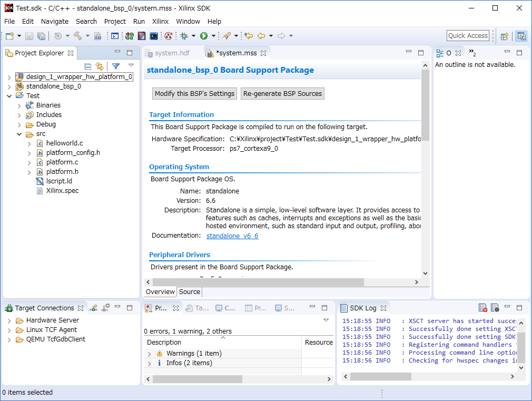Close the *system.mss editor tab
Image resolution: width=532 pixels, height=401 pixels.
coord(263,53)
